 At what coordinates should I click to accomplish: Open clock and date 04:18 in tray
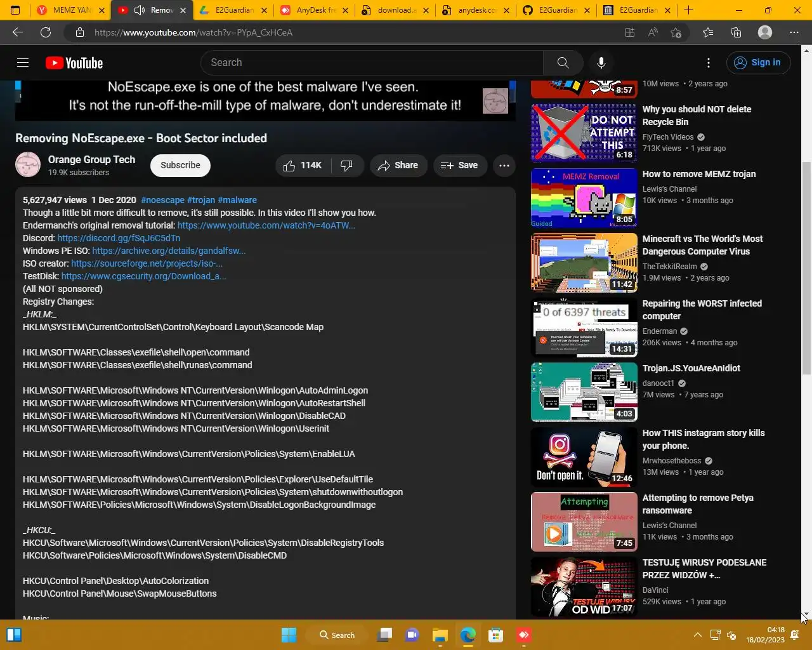coord(766,635)
